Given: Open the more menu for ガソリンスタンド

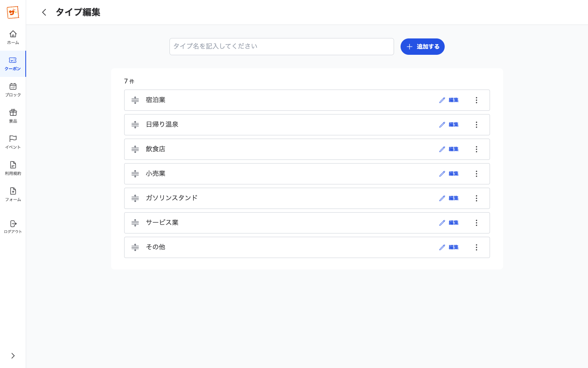Looking at the screenshot, I should (x=477, y=198).
